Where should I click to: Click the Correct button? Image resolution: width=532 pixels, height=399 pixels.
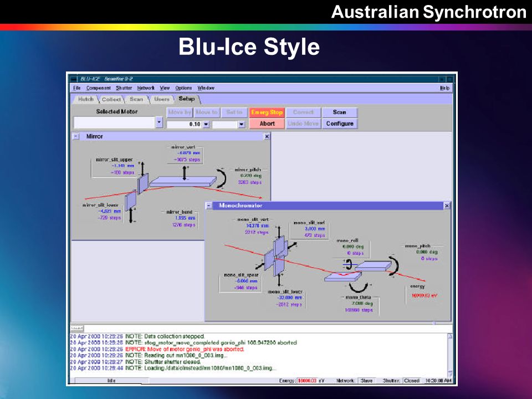(303, 112)
